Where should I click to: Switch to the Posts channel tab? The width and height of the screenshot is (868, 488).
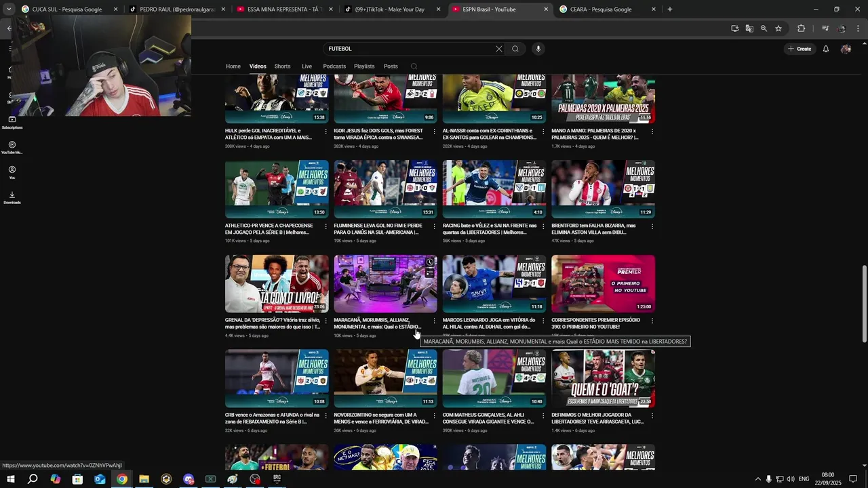click(x=391, y=66)
